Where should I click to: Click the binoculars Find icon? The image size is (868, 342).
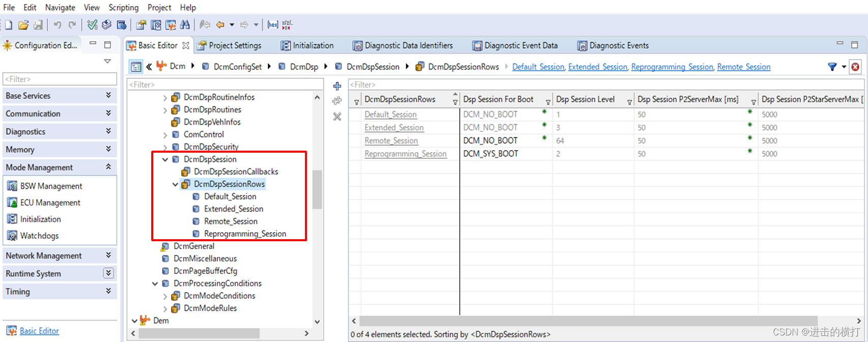click(x=185, y=25)
